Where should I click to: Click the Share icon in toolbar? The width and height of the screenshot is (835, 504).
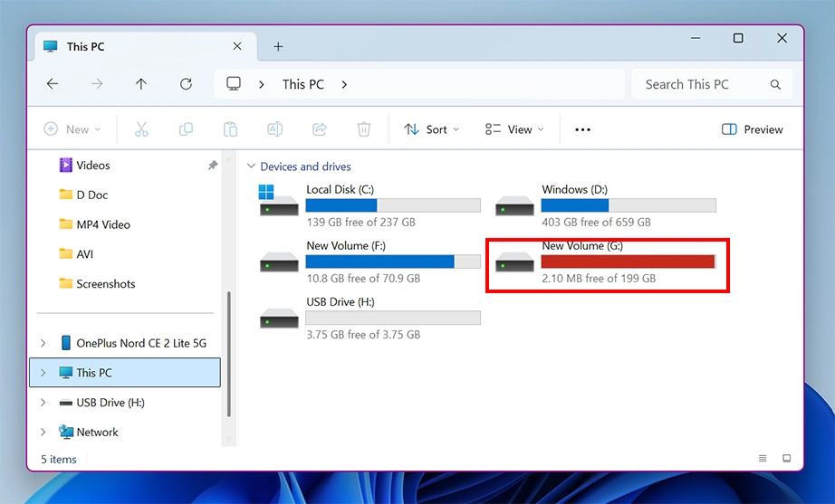click(x=320, y=129)
